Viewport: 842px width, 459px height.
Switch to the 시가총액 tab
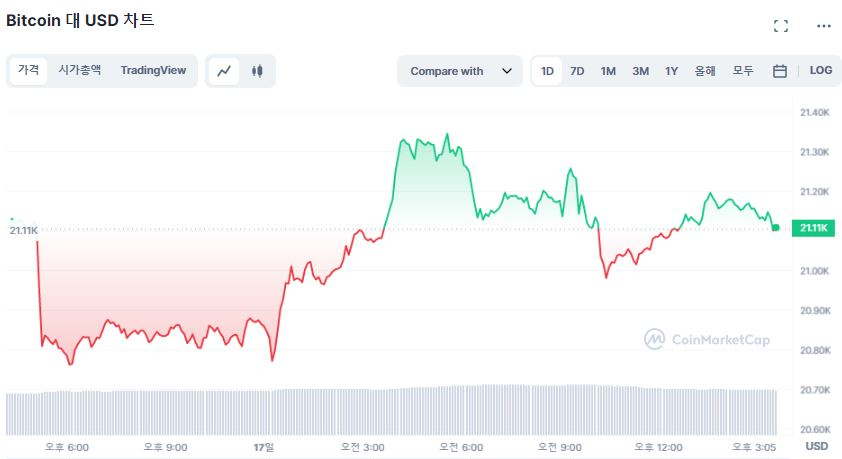pos(79,70)
